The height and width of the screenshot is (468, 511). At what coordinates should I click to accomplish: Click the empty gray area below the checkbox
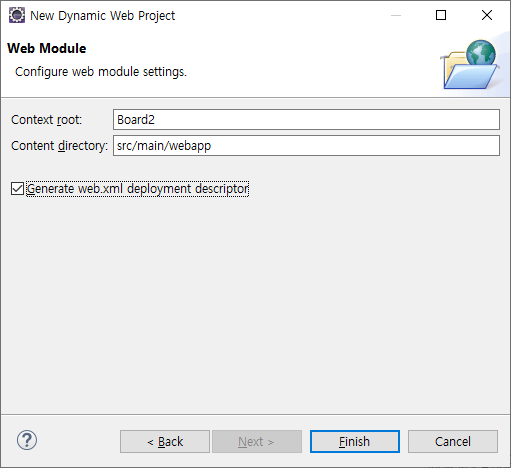click(255, 300)
